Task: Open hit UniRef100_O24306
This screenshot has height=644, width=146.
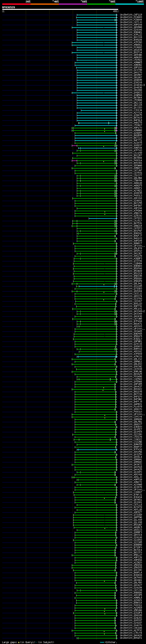Action: point(131,30)
